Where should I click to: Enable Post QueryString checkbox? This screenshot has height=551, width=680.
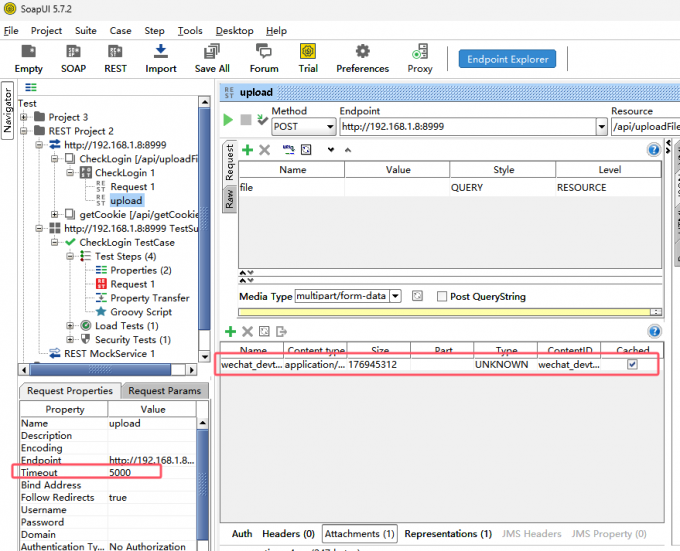[441, 297]
